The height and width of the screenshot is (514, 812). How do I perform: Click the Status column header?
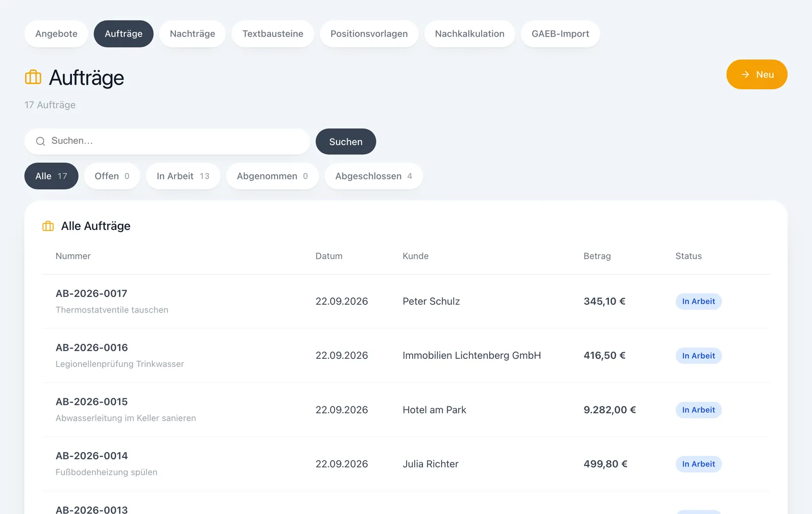click(689, 256)
